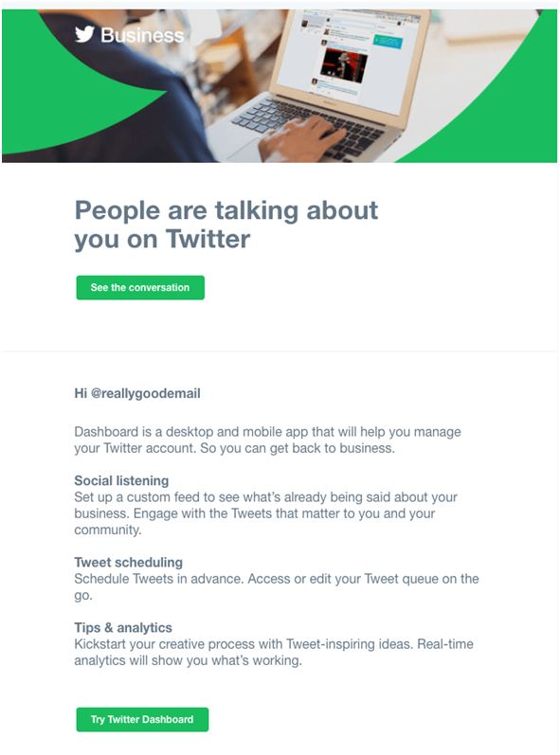Click the teal button shown on the laptop screen

[388, 41]
